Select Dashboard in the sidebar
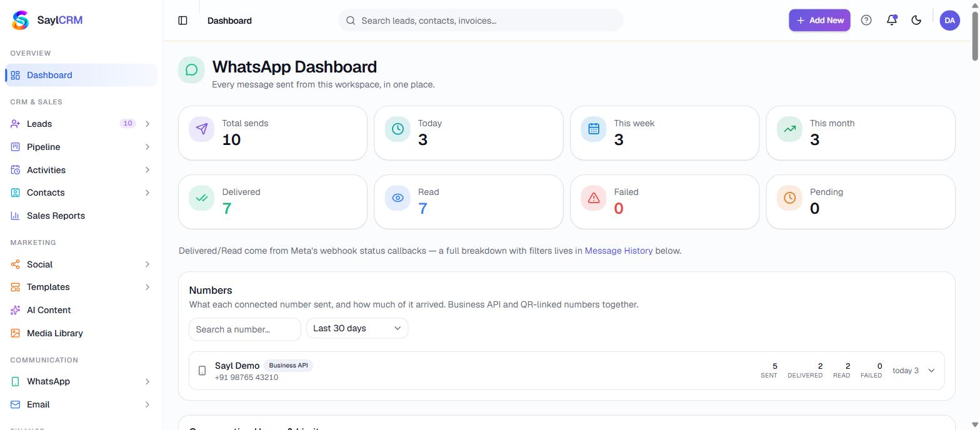Screen dimensions: 980x430 coord(81,75)
